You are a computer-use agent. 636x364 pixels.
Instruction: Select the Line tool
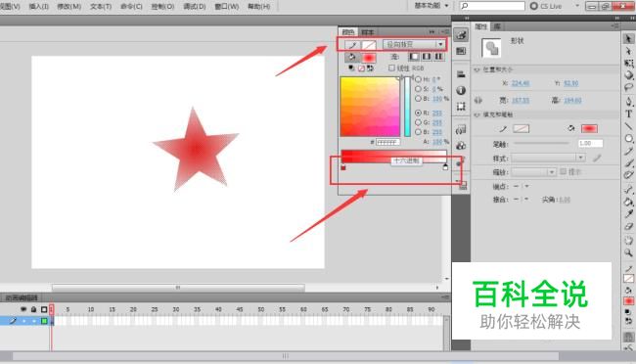pyautogui.click(x=628, y=126)
